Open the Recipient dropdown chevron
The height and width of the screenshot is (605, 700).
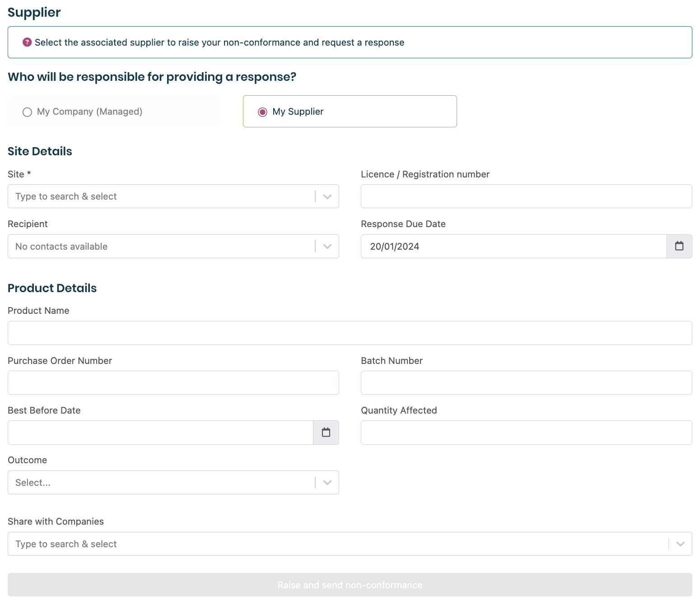point(327,247)
